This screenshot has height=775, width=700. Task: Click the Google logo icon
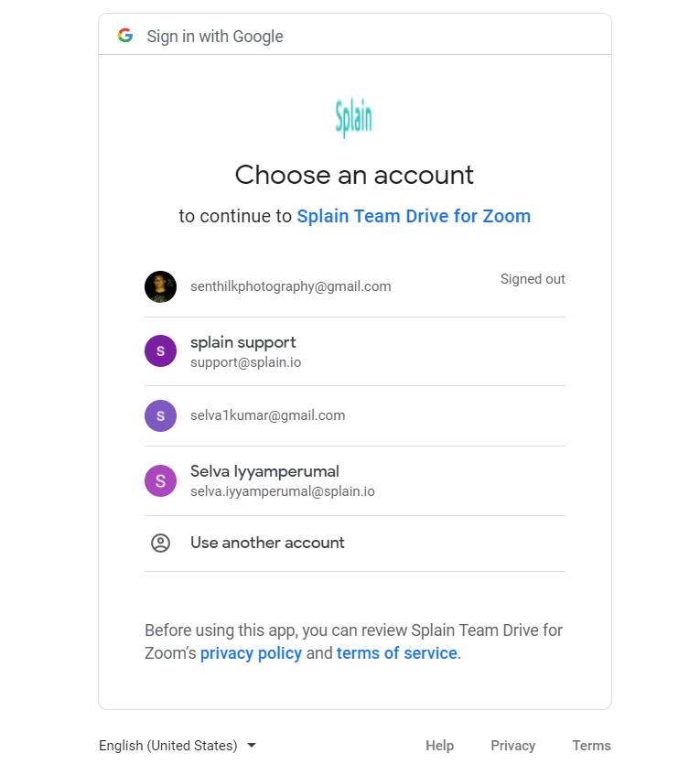[125, 36]
